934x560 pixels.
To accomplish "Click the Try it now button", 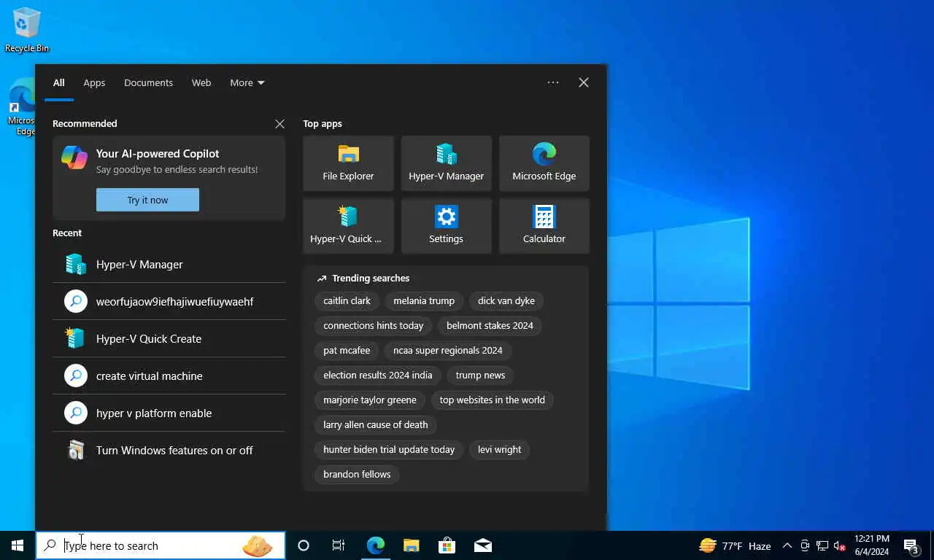I will pos(147,200).
